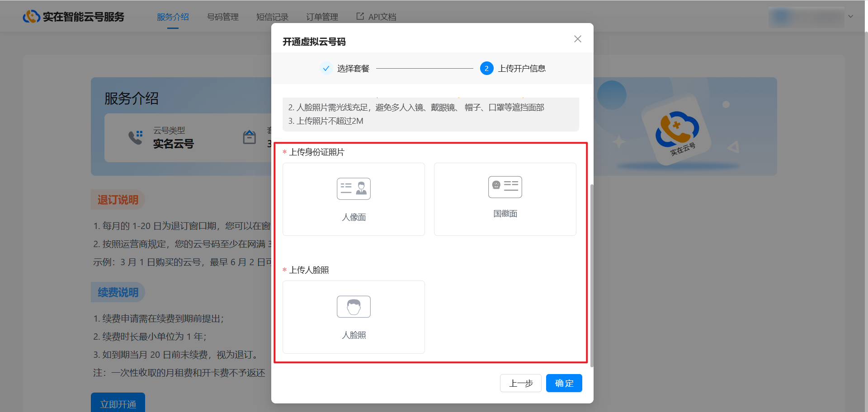Click the API文档 external link icon
The width and height of the screenshot is (868, 412).
click(x=360, y=17)
